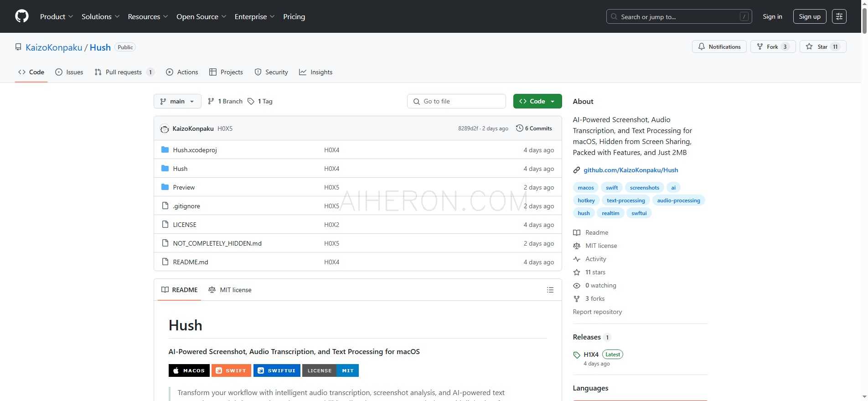Viewport: 868px width, 401px height.
Task: Open the 3 forks link
Action: (x=595, y=298)
